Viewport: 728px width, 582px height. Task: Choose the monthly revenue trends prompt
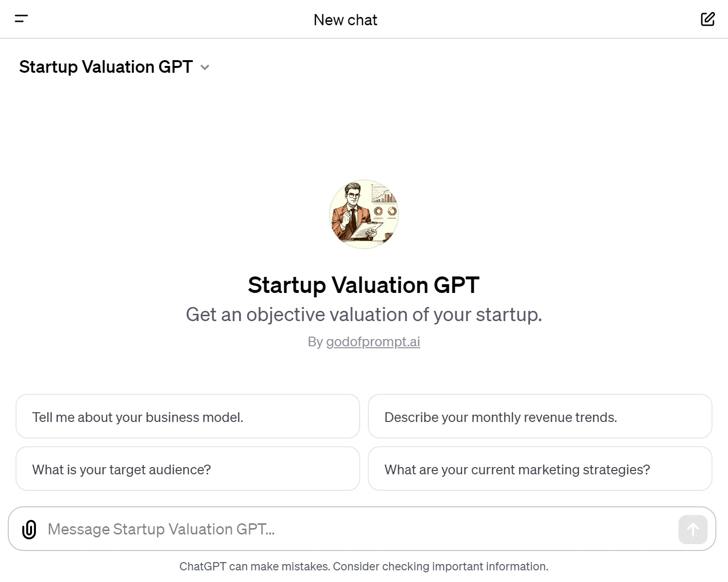point(540,417)
